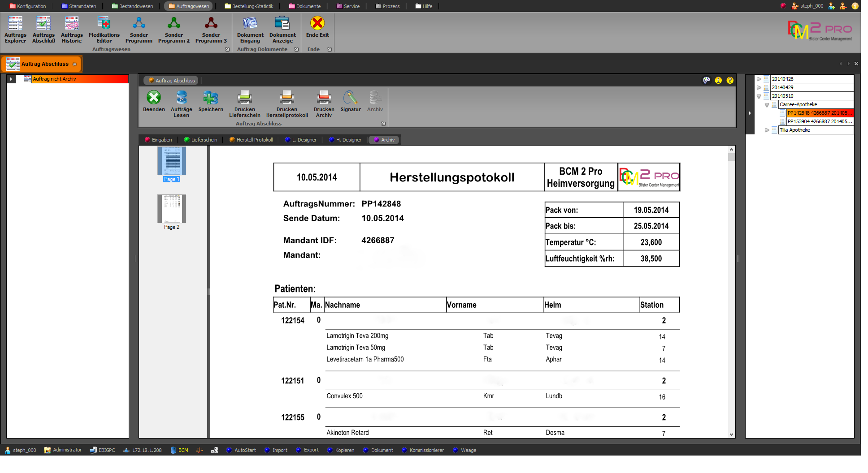
Task: Click the AutoStart status bar button
Action: point(241,450)
